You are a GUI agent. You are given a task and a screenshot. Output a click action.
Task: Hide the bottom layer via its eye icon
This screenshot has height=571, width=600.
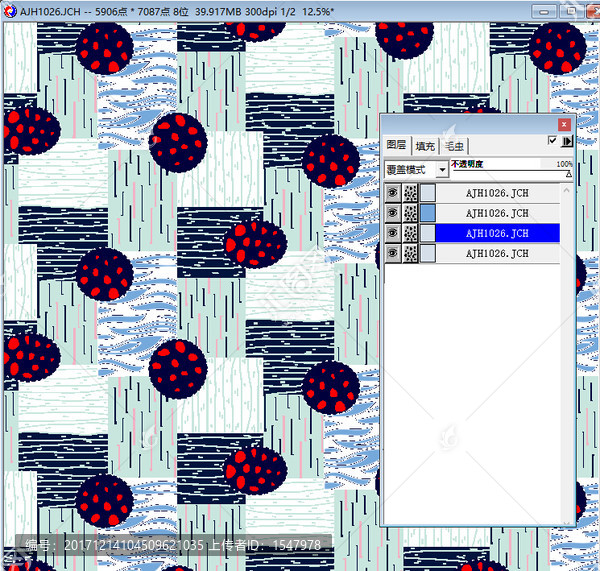[x=393, y=253]
